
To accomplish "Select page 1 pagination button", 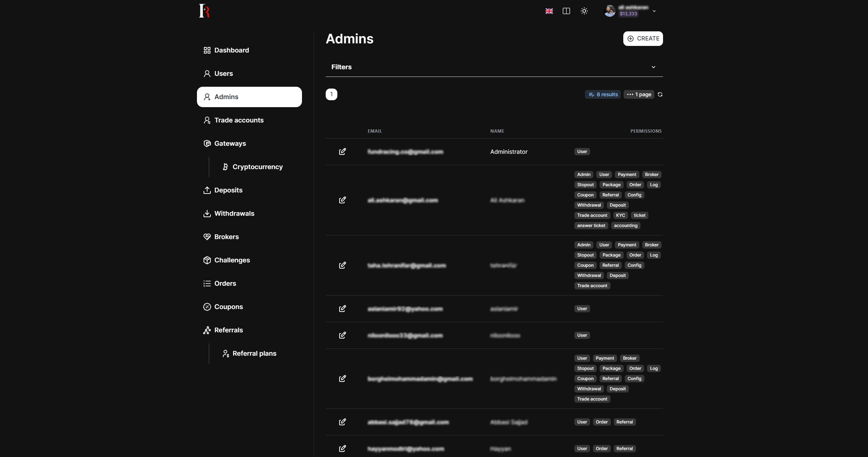I will [331, 94].
